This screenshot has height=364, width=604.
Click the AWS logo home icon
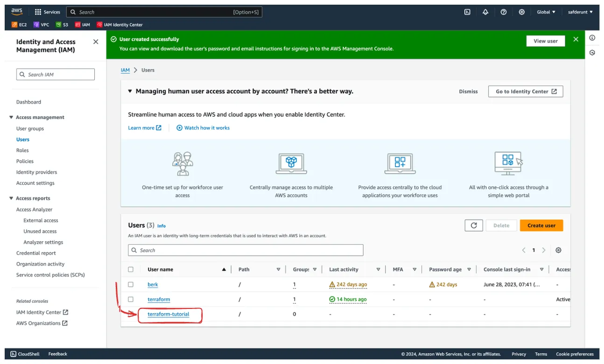[x=17, y=12]
